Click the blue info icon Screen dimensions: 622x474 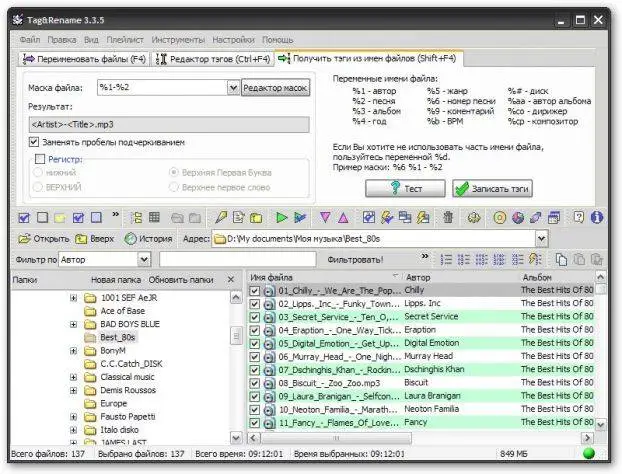[597, 217]
